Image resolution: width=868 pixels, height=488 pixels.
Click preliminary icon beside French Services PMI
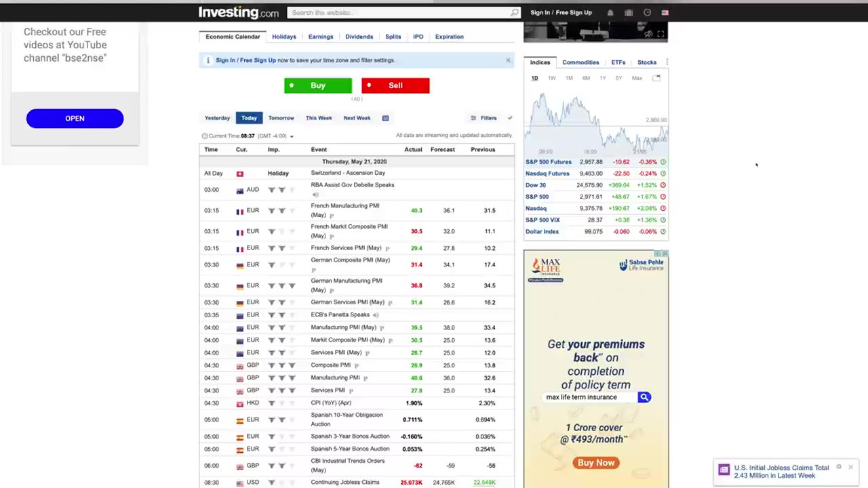387,248
